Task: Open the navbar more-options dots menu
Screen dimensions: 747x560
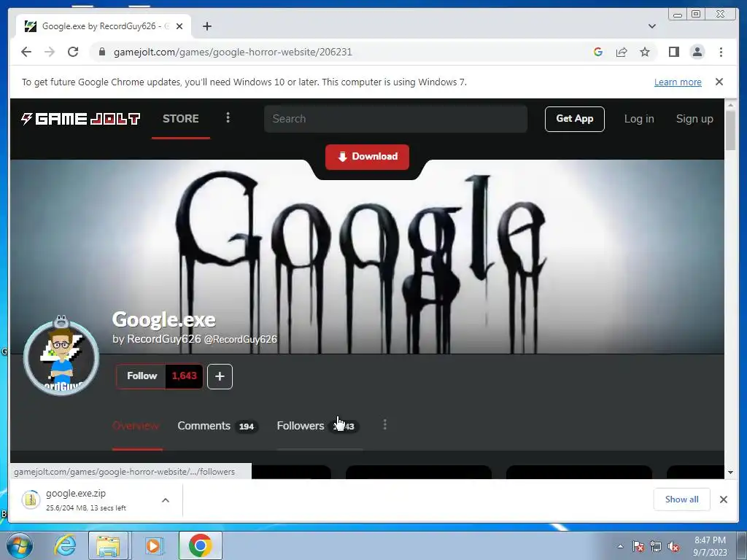Action: [x=228, y=117]
